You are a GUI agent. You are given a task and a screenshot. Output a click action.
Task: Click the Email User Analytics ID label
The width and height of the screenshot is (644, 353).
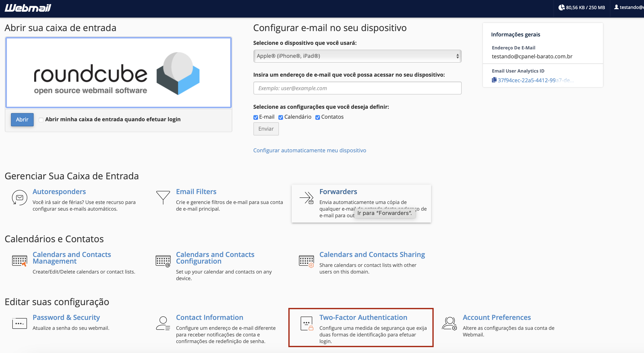(518, 71)
